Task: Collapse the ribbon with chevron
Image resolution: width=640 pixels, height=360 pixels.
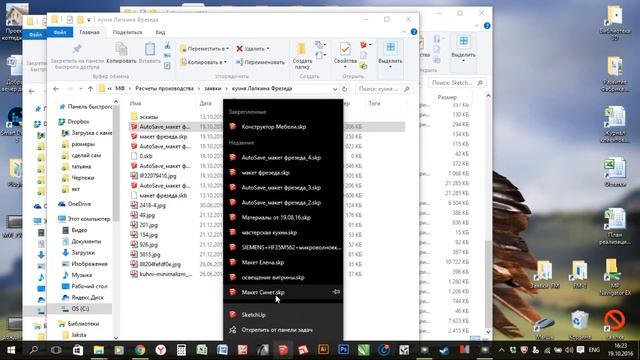Action: [x=403, y=32]
